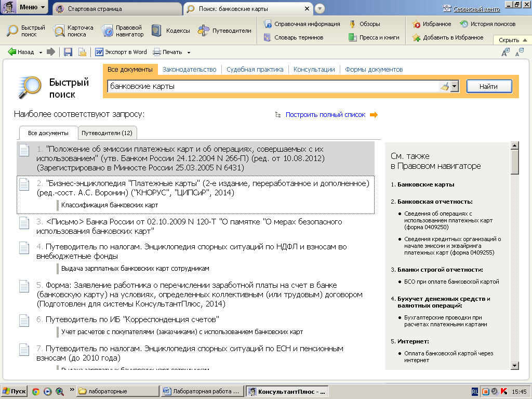Open search query history dropdown
The width and height of the screenshot is (532, 399).
[x=455, y=86]
